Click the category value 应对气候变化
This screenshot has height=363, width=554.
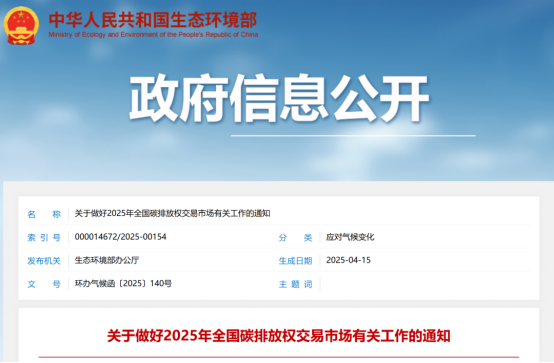(x=350, y=237)
